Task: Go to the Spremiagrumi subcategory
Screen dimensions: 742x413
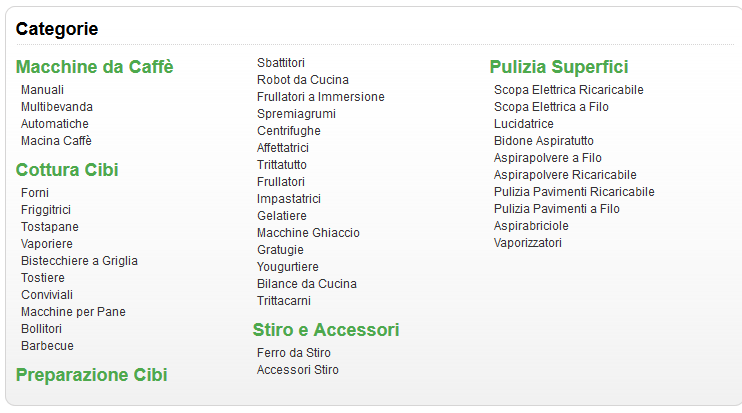Action: (x=296, y=114)
